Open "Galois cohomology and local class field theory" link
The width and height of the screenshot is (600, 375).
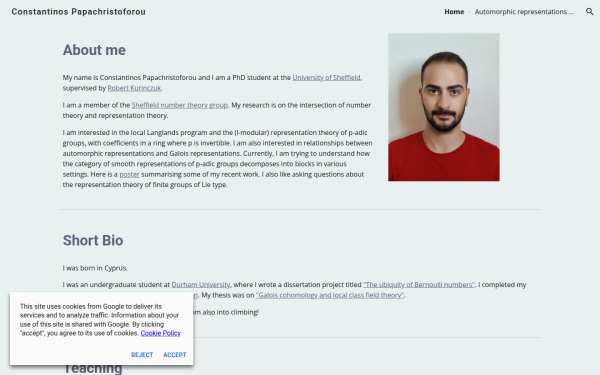click(x=330, y=295)
